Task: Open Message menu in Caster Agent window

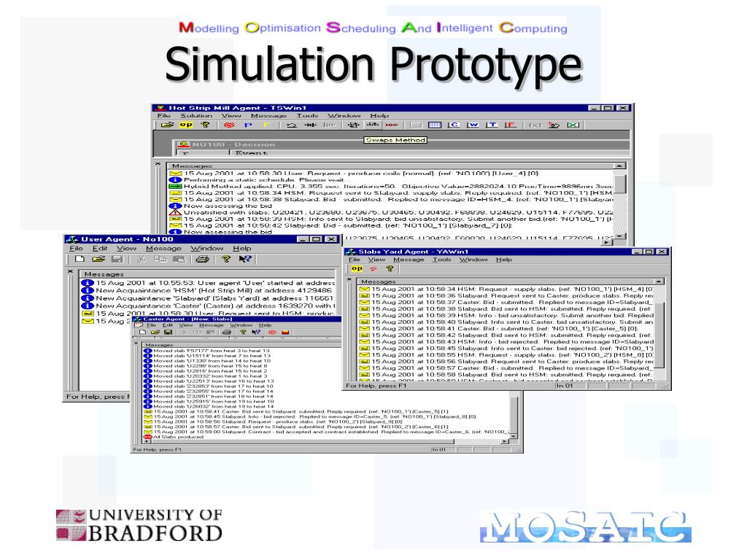Action: (211, 324)
